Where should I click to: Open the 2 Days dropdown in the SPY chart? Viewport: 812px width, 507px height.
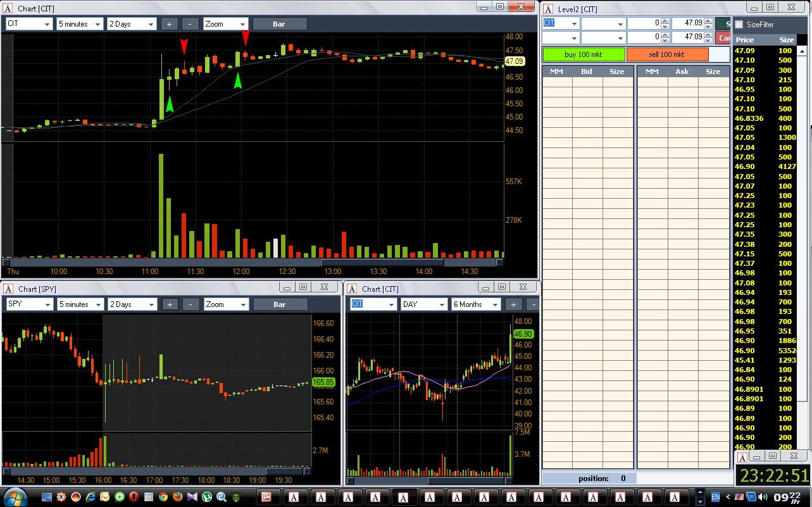[132, 304]
